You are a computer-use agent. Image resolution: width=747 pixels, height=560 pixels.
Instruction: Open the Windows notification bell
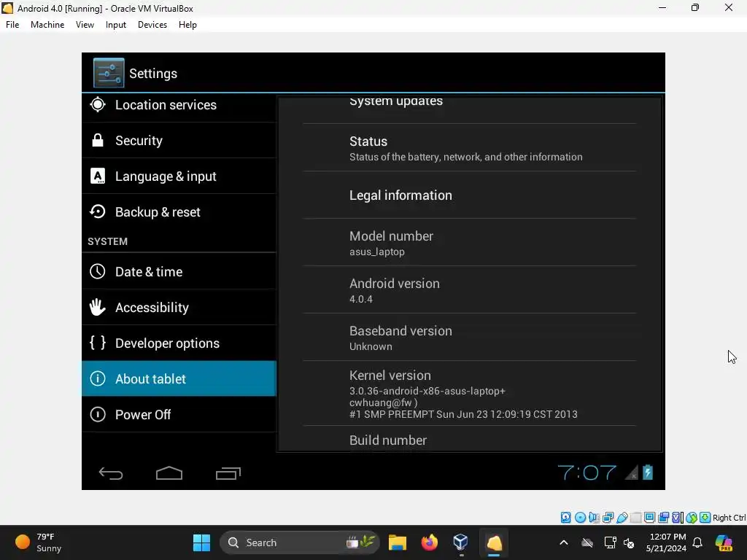click(x=697, y=542)
